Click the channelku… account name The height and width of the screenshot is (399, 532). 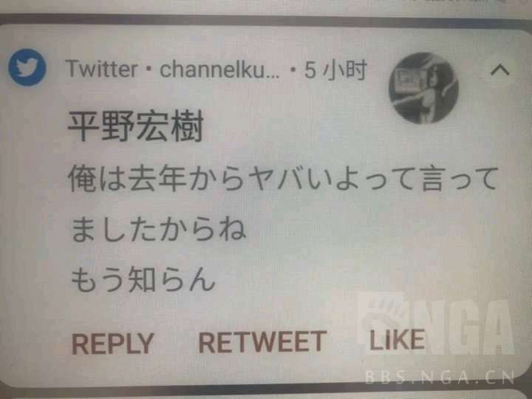(220, 69)
